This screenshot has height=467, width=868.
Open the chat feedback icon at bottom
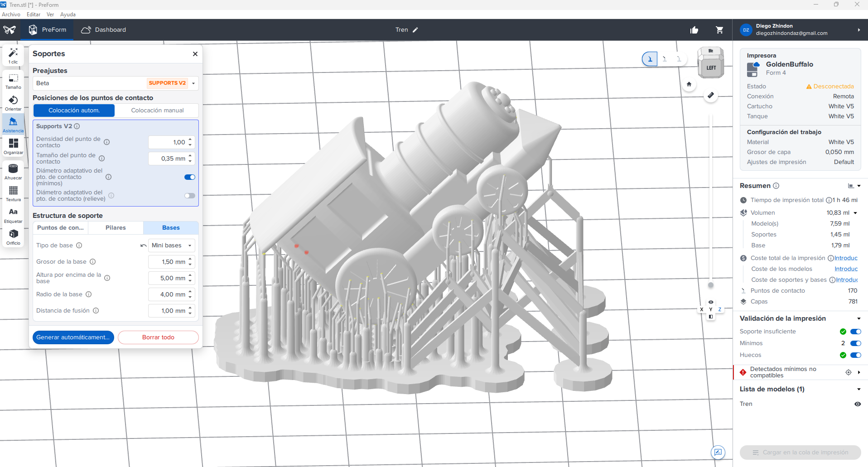point(718,452)
